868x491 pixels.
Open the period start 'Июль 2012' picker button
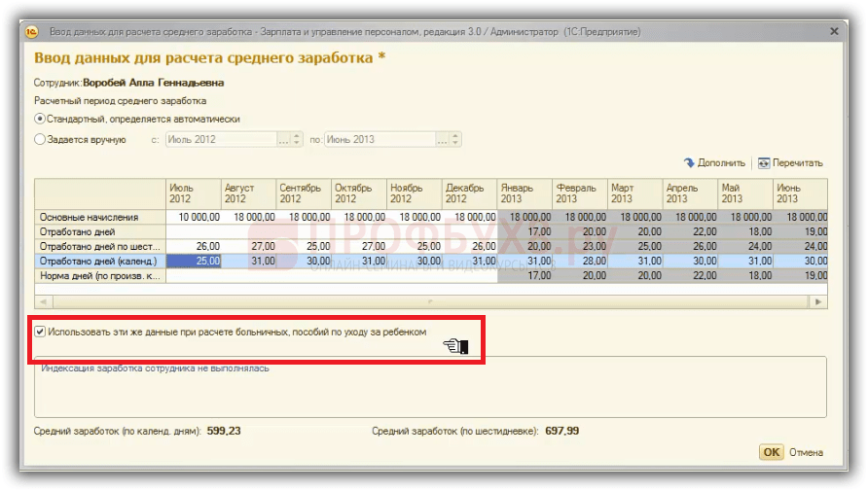[284, 140]
